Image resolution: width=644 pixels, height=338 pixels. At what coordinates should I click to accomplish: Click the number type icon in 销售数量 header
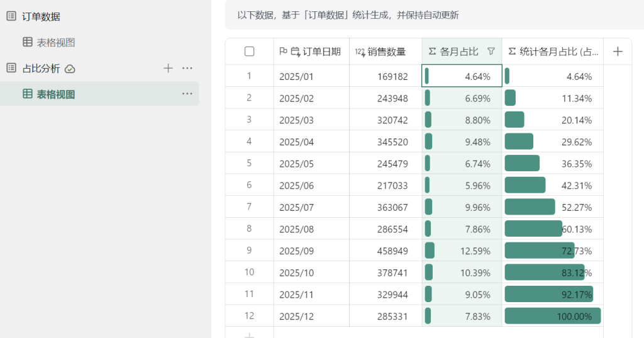[x=360, y=52]
